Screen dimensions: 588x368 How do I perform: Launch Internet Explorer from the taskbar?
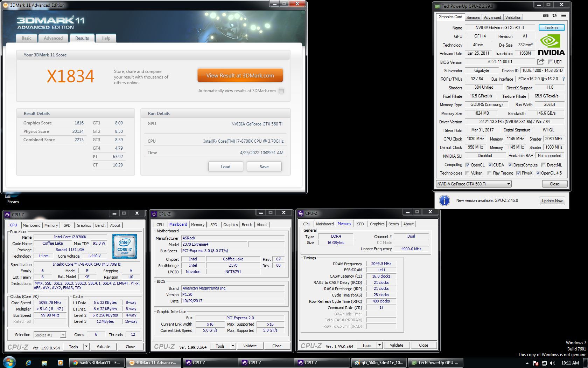(28, 363)
